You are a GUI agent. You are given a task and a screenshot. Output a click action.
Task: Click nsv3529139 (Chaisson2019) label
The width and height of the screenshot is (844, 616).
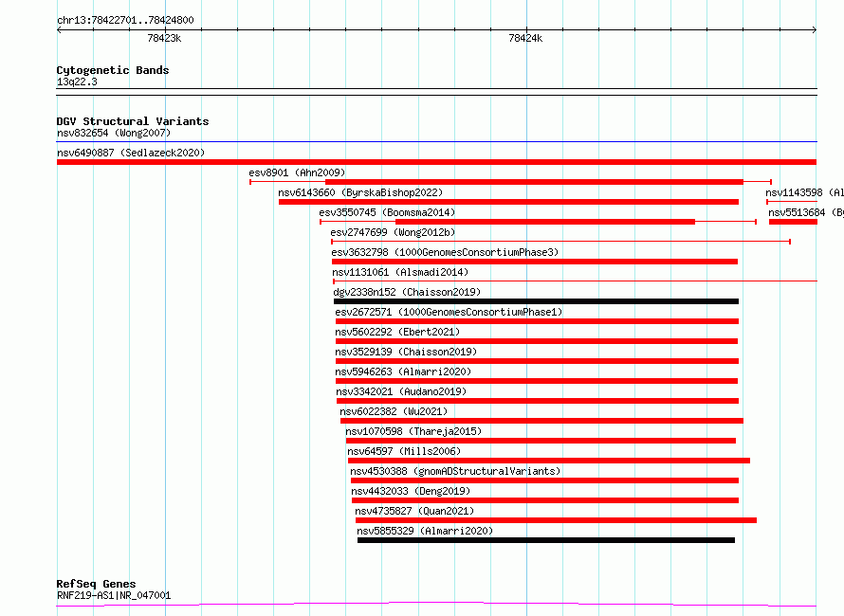pyautogui.click(x=406, y=352)
